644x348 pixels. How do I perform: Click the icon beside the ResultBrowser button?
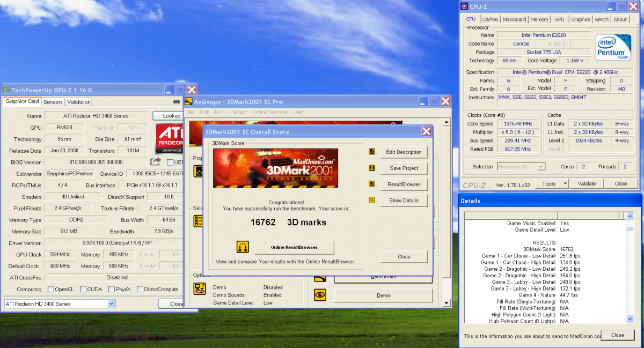pos(372,184)
